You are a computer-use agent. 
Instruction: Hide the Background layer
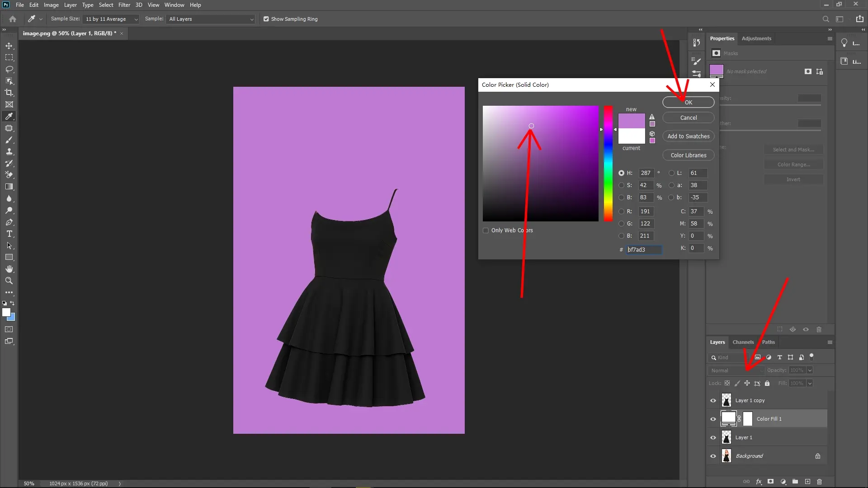(x=712, y=456)
